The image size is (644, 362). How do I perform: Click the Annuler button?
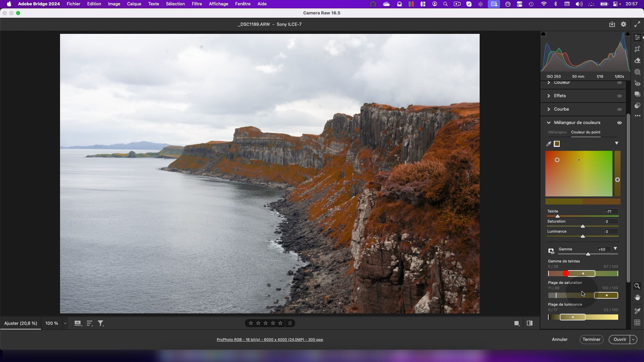pyautogui.click(x=560, y=340)
